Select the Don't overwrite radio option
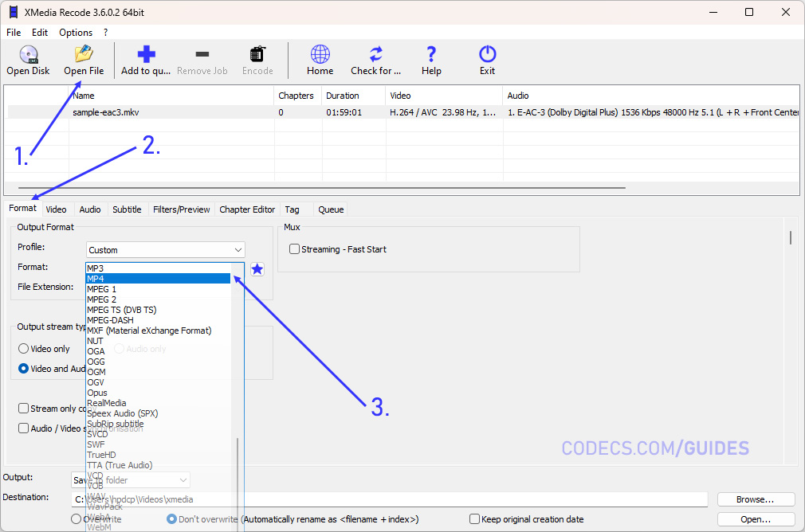This screenshot has height=532, width=805. (172, 519)
